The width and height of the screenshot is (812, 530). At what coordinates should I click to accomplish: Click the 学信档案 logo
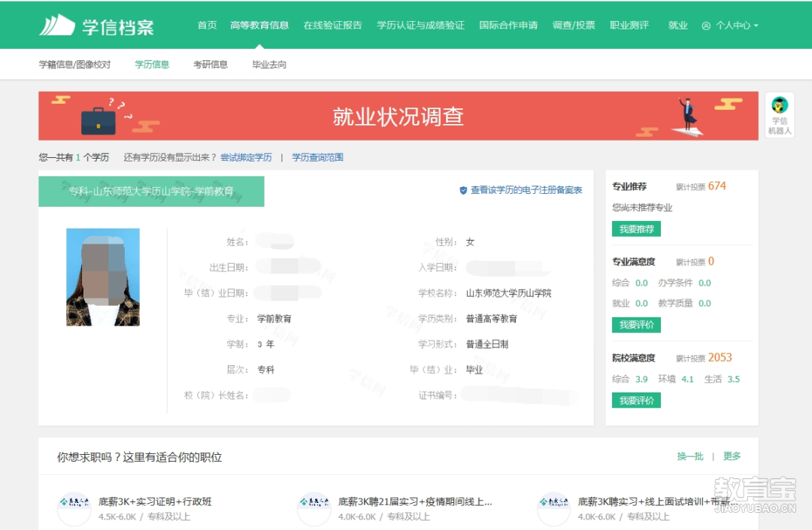[96, 26]
